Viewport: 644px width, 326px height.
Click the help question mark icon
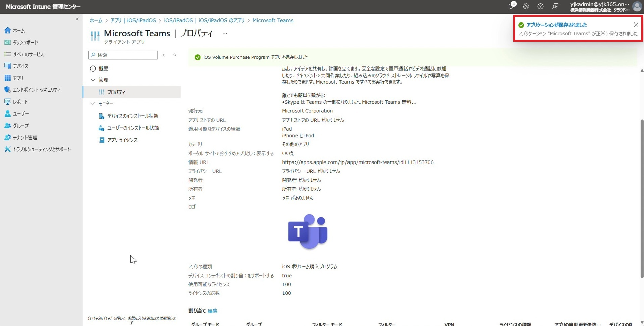540,6
